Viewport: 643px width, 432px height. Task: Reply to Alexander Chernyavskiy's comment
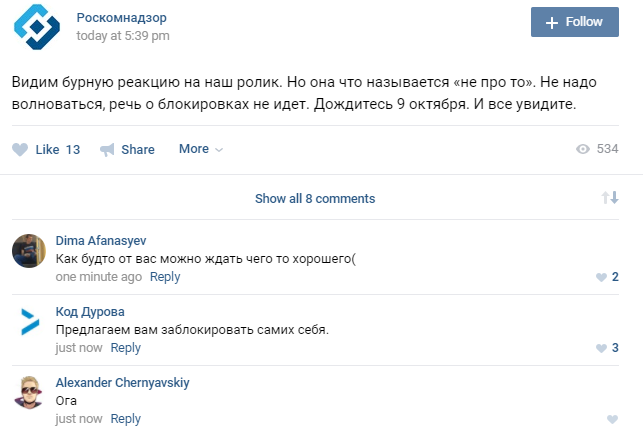pyautogui.click(x=126, y=419)
